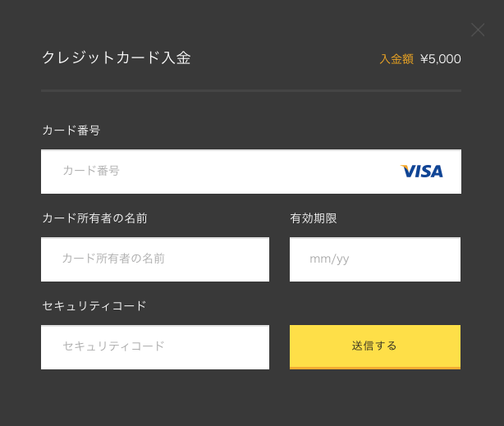Screen dimensions: 504x426
Task: Click the カード所有者の名前 label text
Action: [x=94, y=218]
